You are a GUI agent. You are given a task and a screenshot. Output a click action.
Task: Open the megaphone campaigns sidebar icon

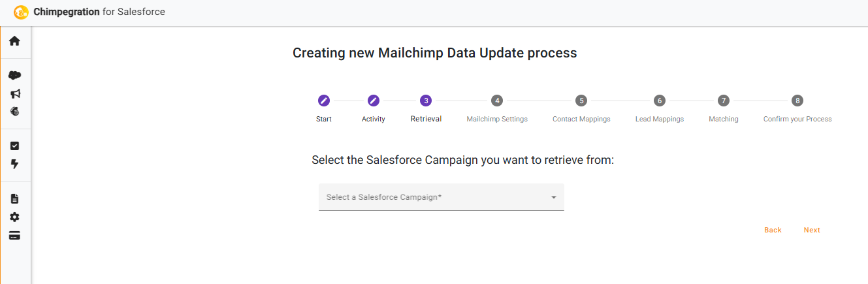click(15, 93)
